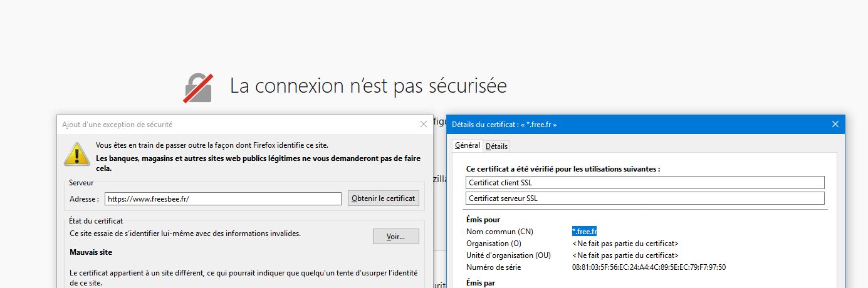Screen dimensions: 868x288
Task: Click the Unité d'organisation (OU) value
Action: tap(625, 255)
